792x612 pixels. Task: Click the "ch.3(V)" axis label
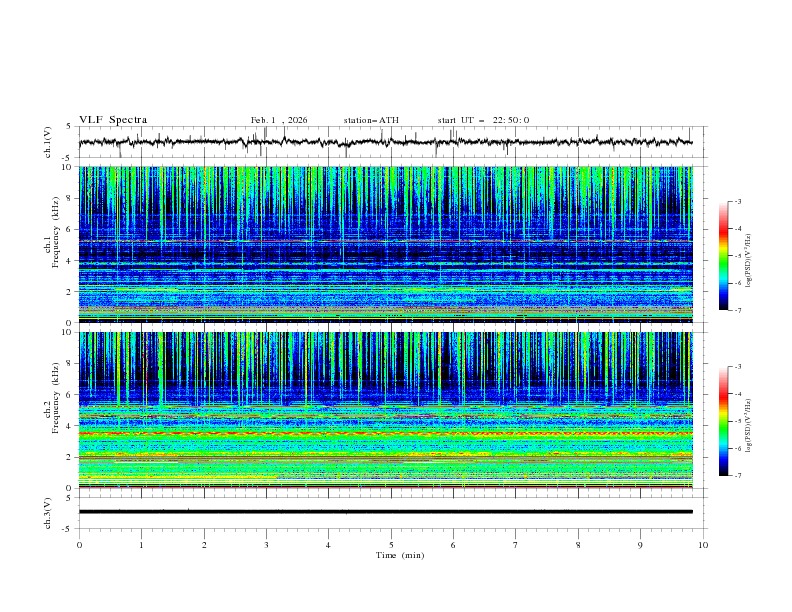click(48, 513)
